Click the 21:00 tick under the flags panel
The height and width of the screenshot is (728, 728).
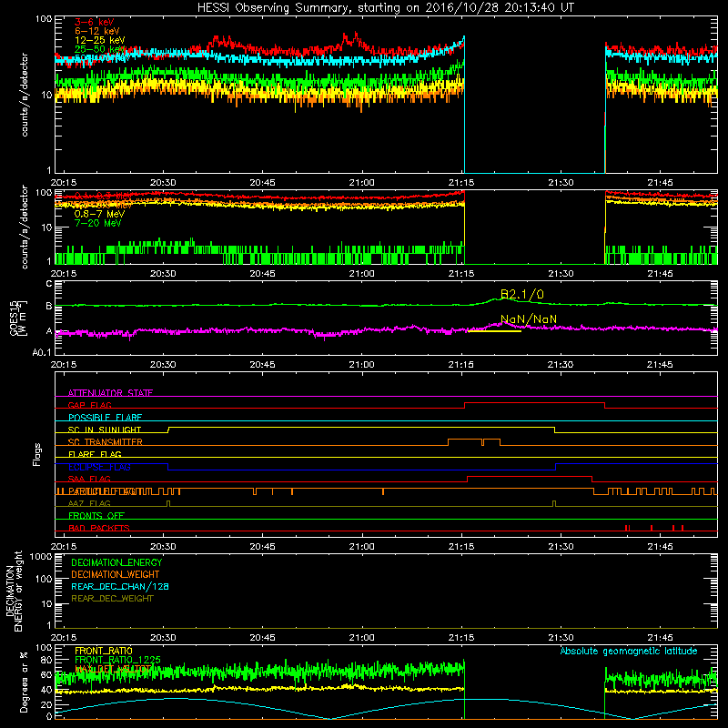click(361, 547)
